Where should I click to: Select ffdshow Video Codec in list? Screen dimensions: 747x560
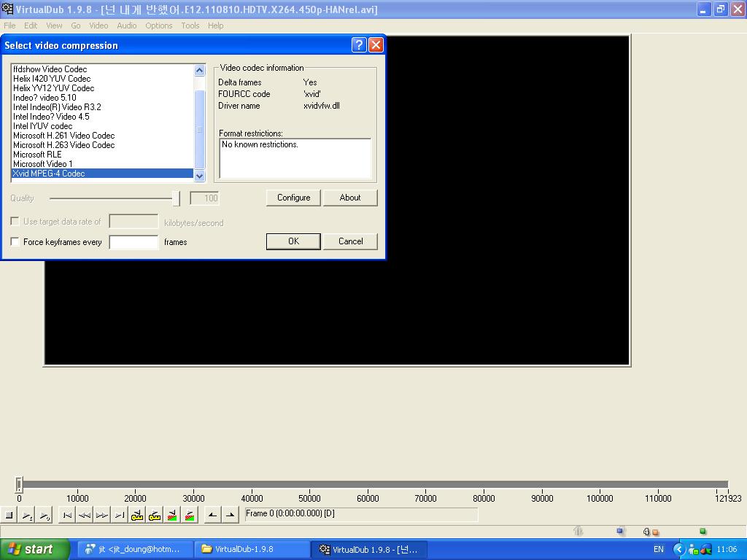[x=102, y=69]
